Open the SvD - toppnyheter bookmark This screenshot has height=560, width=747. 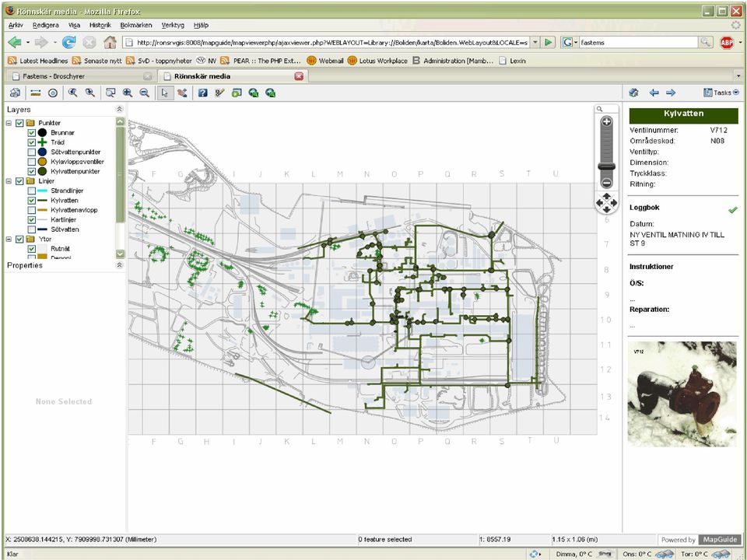pyautogui.click(x=159, y=61)
